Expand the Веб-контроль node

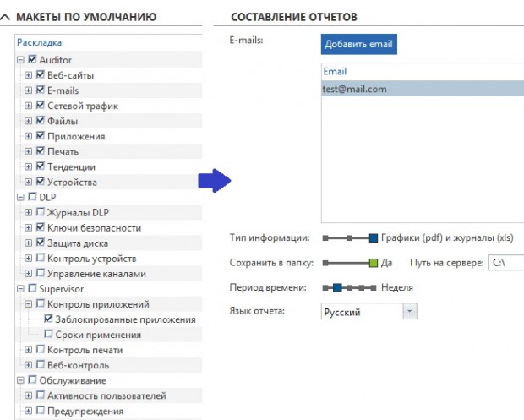click(x=29, y=365)
